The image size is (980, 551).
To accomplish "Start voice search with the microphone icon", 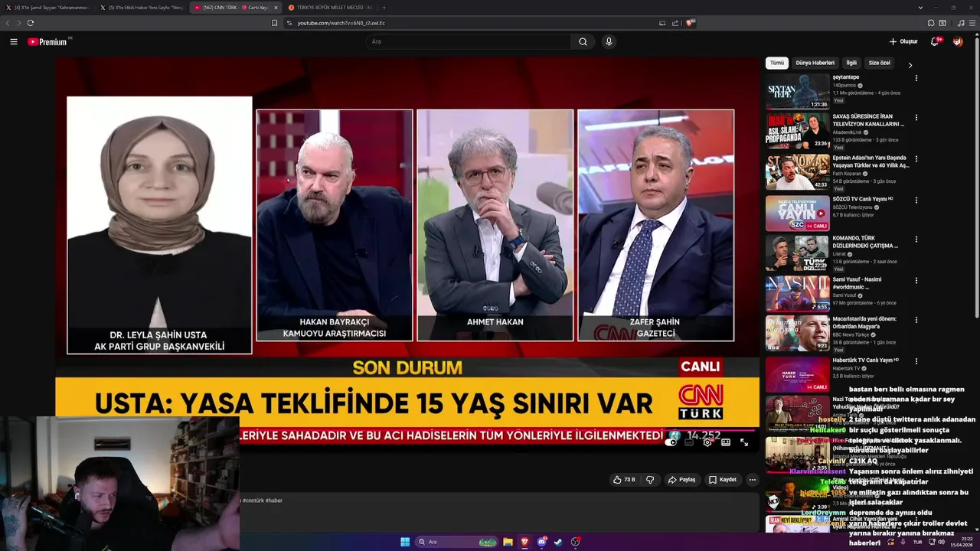I will tap(609, 41).
